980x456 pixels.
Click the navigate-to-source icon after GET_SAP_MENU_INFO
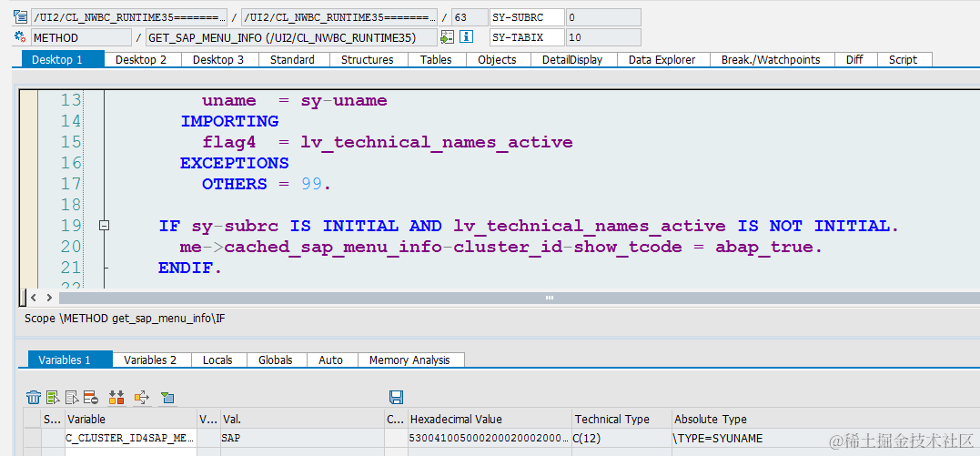click(447, 37)
